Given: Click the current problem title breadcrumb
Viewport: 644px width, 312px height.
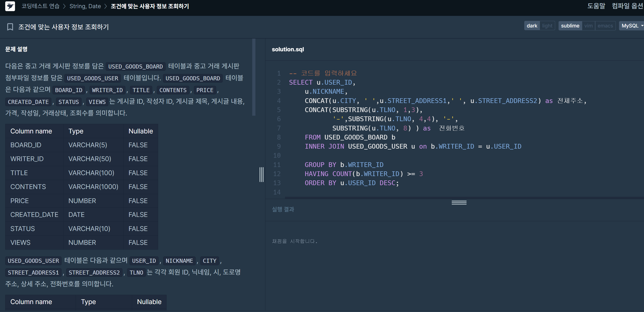Looking at the screenshot, I should pyautogui.click(x=150, y=6).
